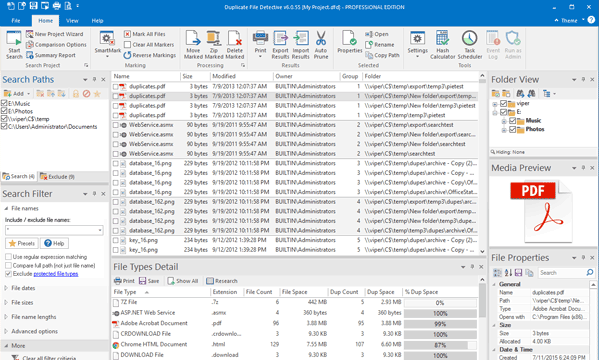601x360 pixels.
Task: Reverse Markings in results
Action: point(149,55)
